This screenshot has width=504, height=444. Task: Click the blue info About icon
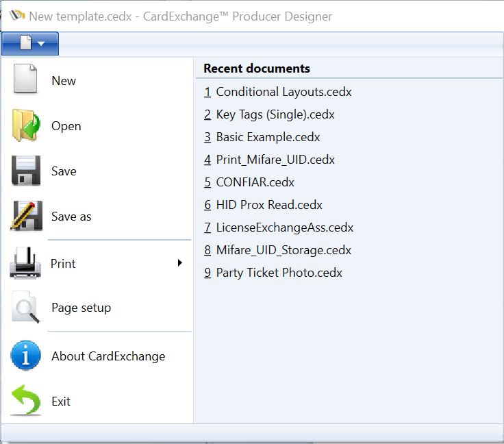pos(26,356)
